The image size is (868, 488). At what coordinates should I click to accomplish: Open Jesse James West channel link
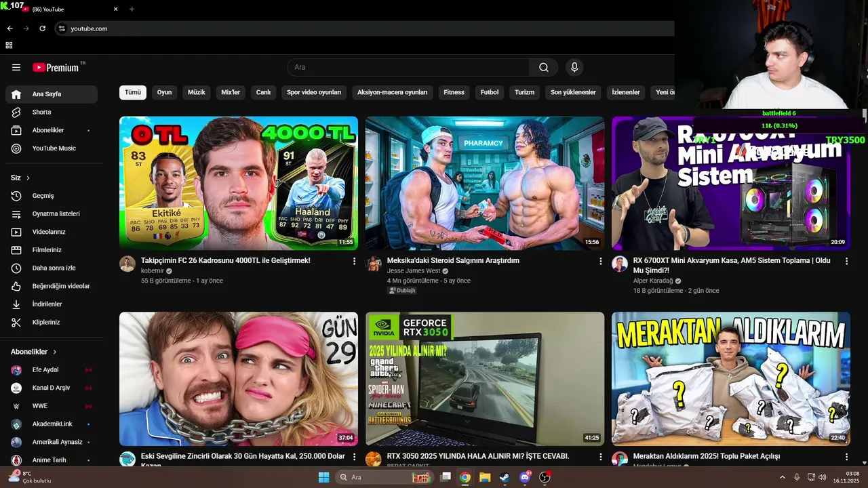[414, 270]
